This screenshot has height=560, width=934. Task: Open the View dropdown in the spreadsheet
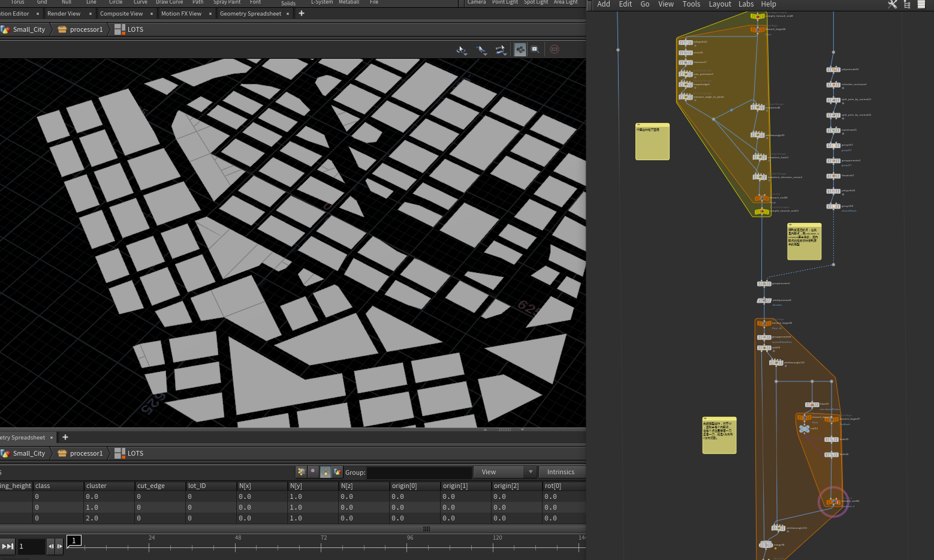504,472
